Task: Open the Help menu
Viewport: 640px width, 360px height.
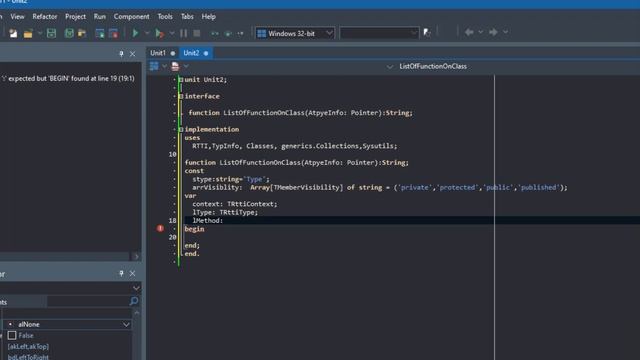Action: (209, 17)
